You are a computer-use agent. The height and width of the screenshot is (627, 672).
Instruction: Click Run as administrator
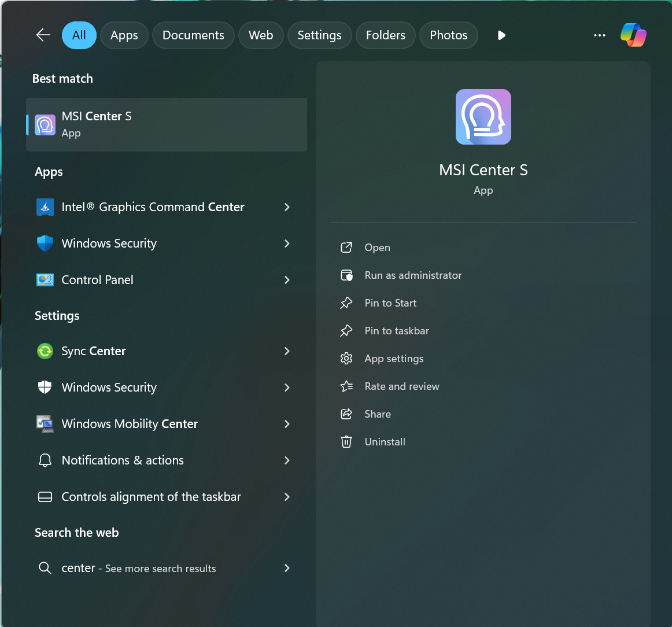(x=413, y=275)
